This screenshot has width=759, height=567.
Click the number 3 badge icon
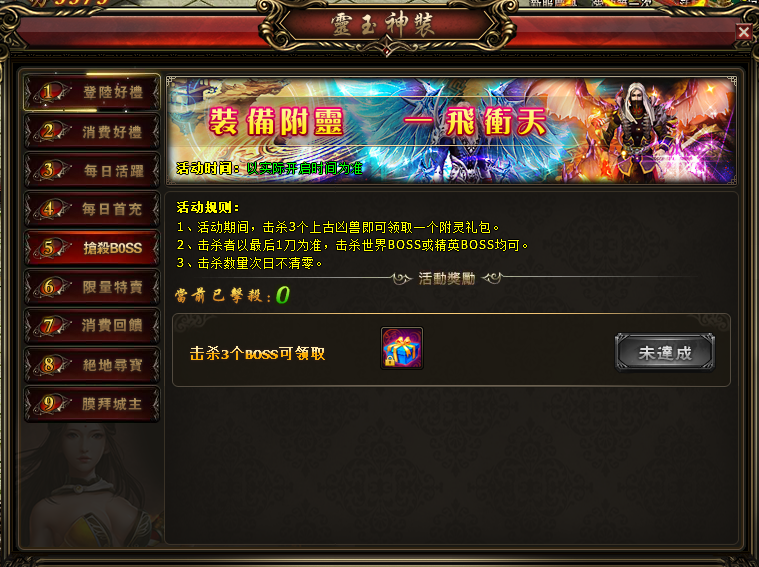(x=49, y=170)
